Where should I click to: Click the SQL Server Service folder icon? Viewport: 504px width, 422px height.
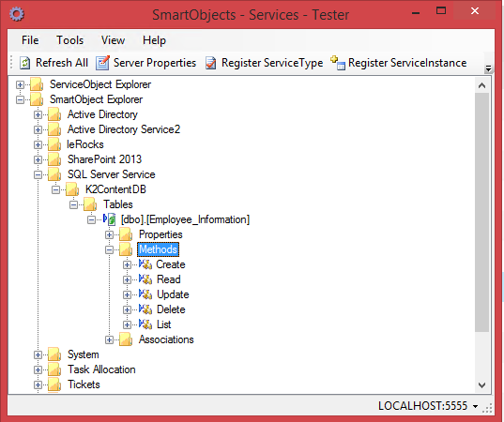[x=54, y=174]
